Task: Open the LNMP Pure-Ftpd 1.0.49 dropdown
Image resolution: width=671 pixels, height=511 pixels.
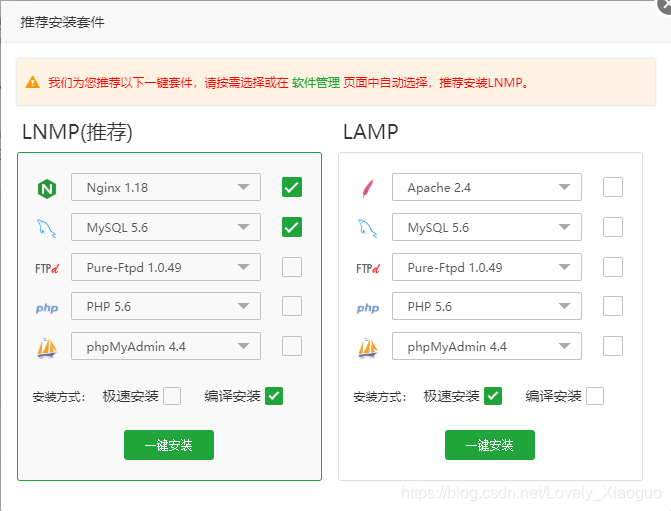Action: (166, 267)
